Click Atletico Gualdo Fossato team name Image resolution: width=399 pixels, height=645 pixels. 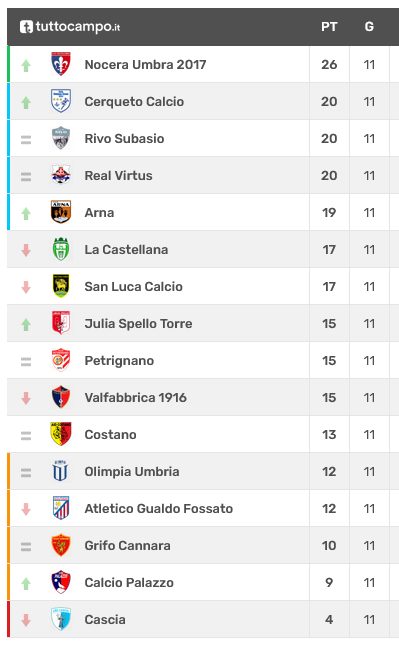coord(159,509)
